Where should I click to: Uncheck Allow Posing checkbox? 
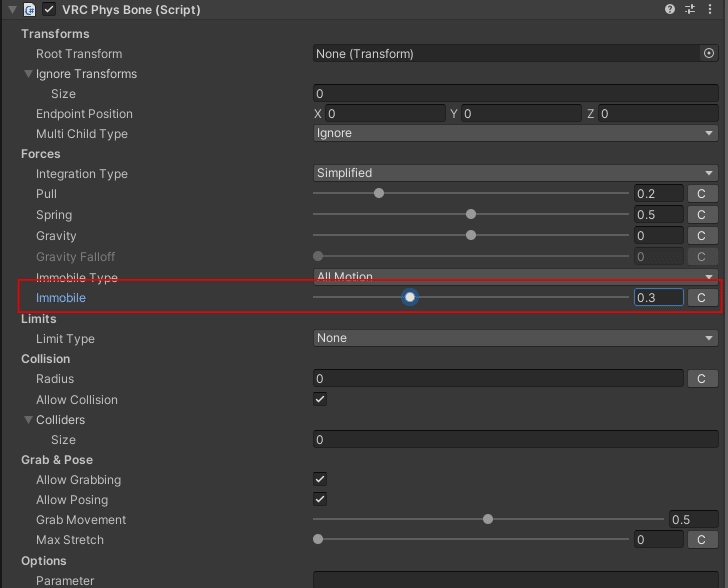[x=320, y=499]
